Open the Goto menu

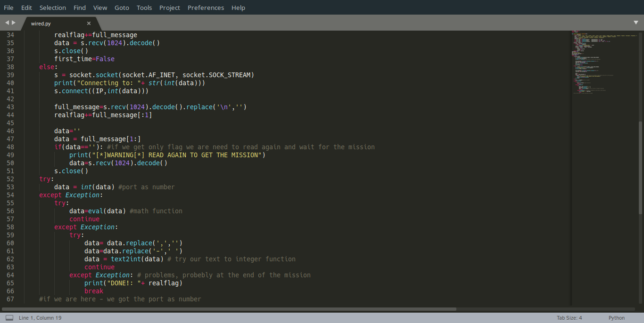122,8
